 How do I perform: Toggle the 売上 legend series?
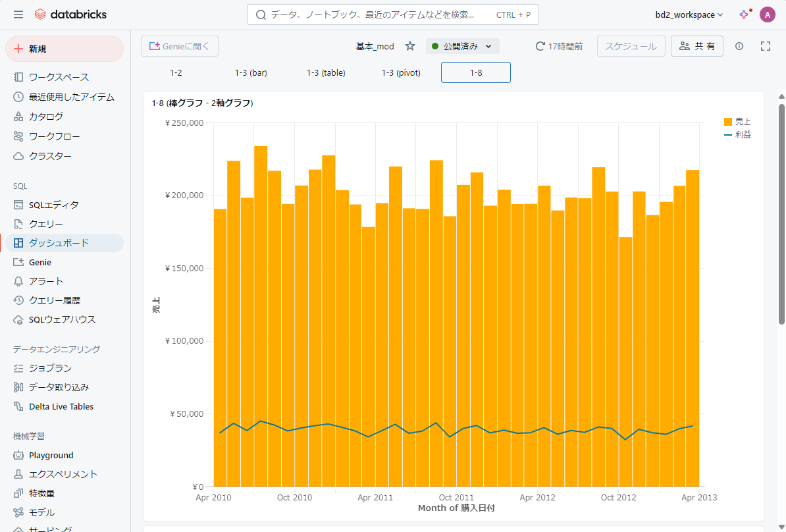(737, 122)
